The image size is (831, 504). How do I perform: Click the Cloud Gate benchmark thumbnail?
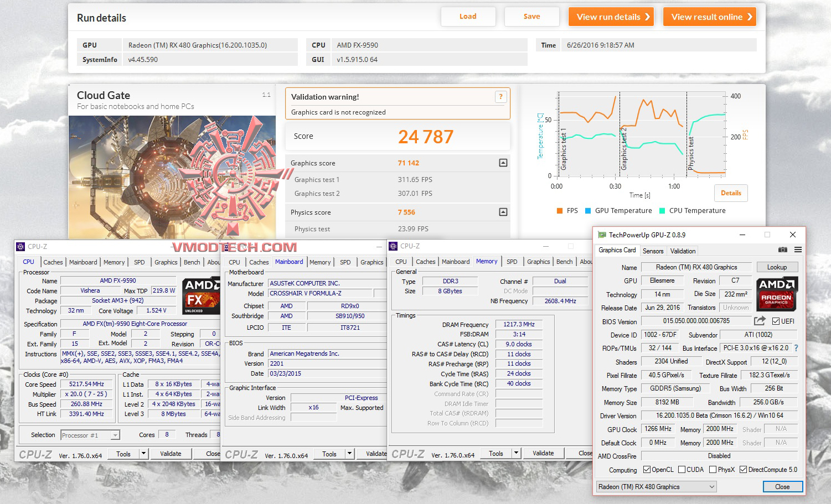[172, 177]
